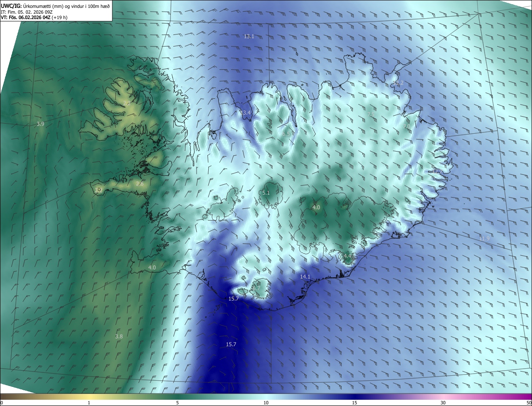Click the 2.2 value over the Westfjords
The image size is (532, 406).
coord(127,103)
